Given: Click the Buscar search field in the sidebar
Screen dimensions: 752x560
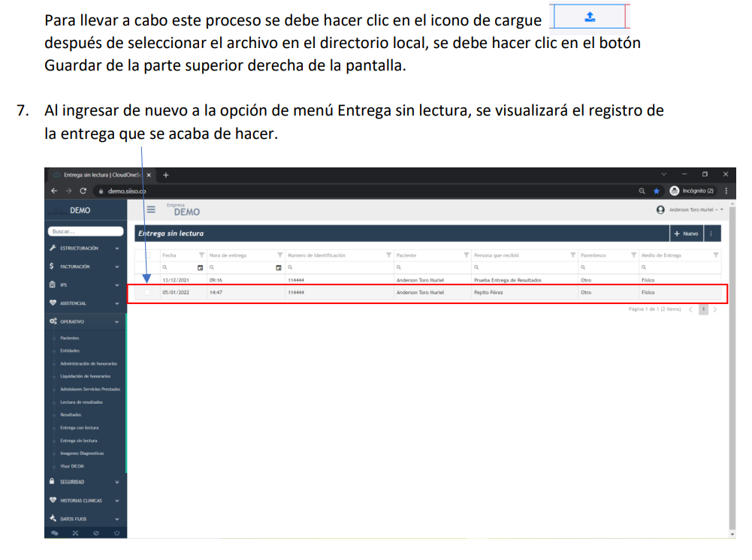Looking at the screenshot, I should (86, 231).
